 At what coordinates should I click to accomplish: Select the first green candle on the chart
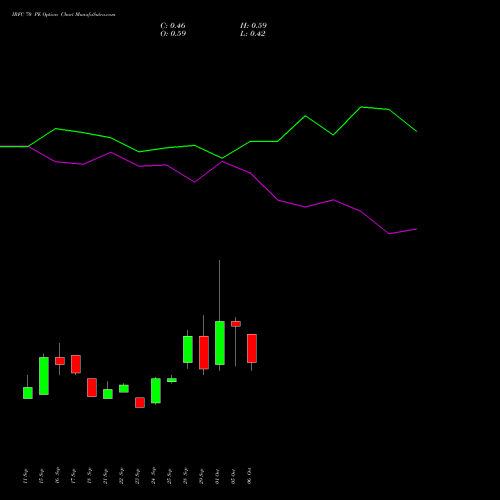pos(28,393)
